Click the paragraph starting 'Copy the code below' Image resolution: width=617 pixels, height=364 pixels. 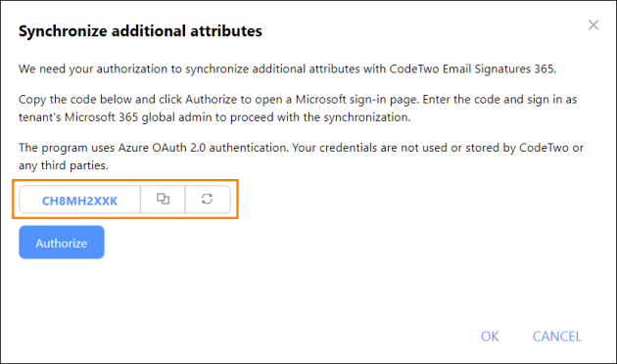click(x=298, y=108)
